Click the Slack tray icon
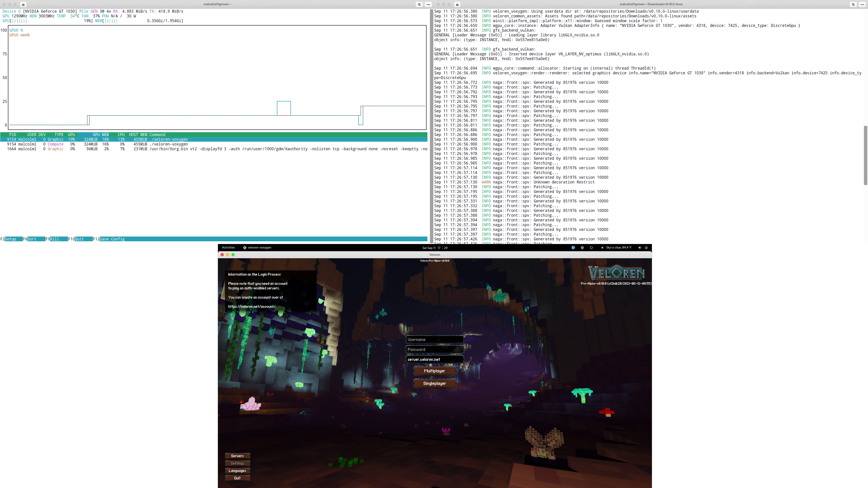 point(582,248)
